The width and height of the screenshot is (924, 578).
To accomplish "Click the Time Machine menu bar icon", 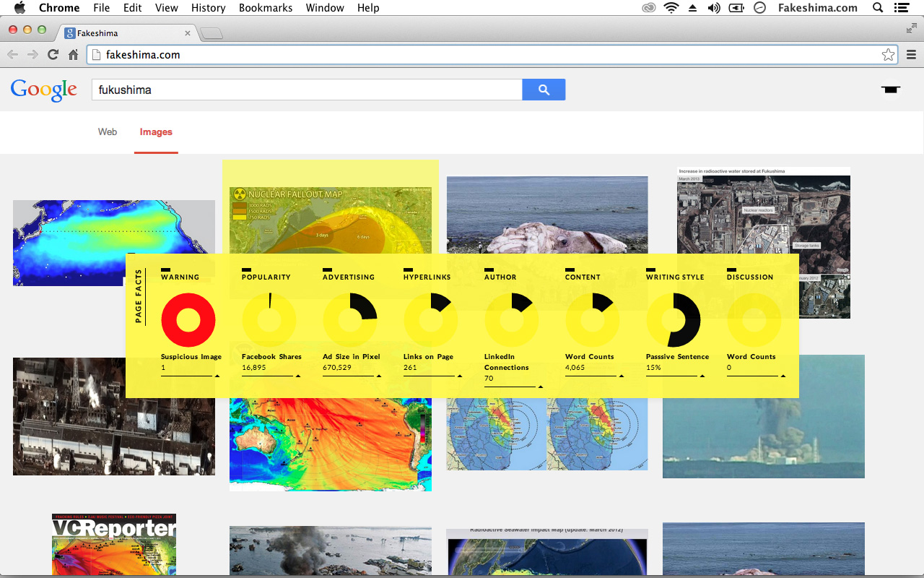I will tap(759, 8).
